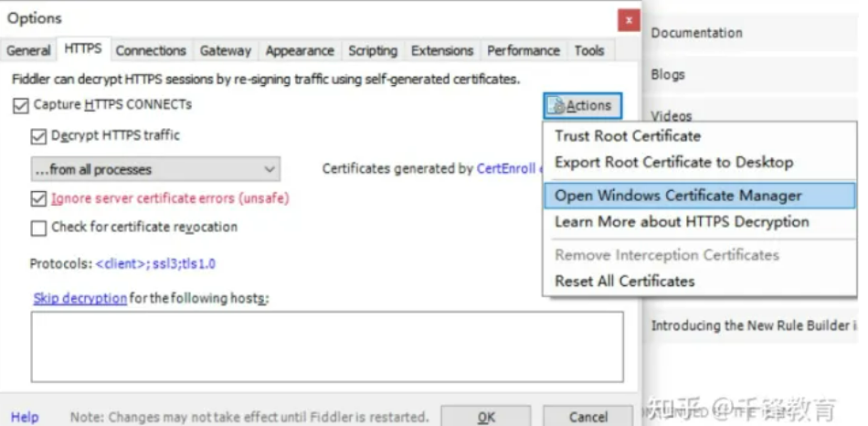Open the Help link

click(x=25, y=417)
